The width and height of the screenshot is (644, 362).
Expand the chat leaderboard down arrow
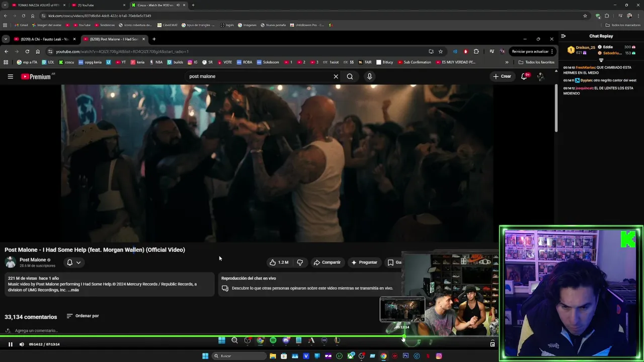coord(601,60)
